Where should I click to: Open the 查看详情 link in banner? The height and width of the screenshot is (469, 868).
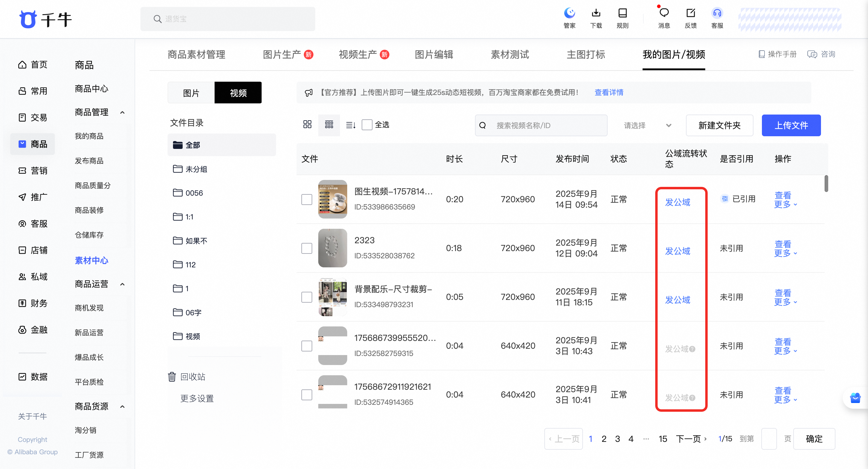(609, 92)
